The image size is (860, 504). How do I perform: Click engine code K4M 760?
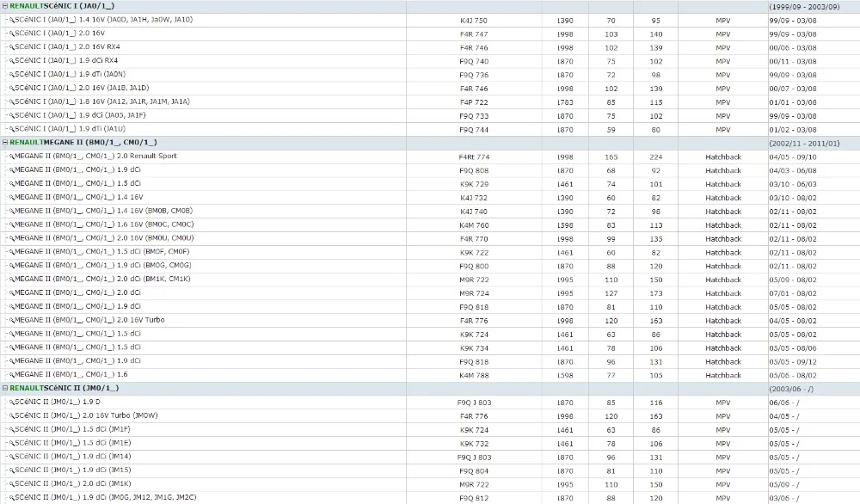point(474,225)
